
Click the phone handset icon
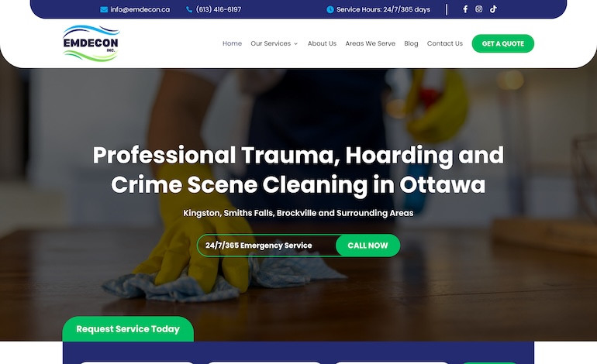pyautogui.click(x=189, y=10)
